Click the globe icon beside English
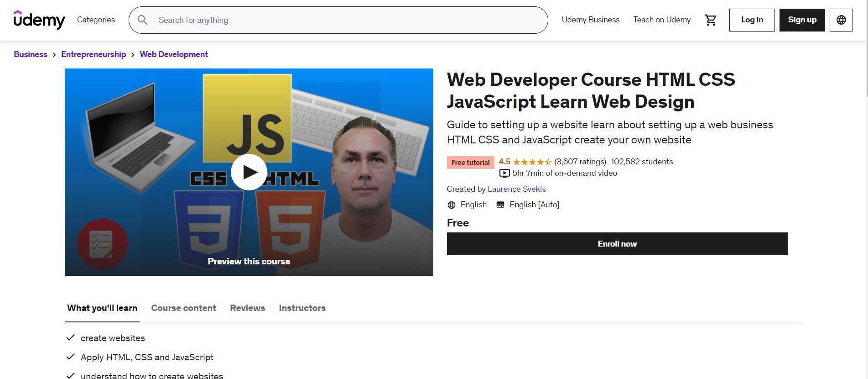Screen dimensions: 868x379 (452, 205)
